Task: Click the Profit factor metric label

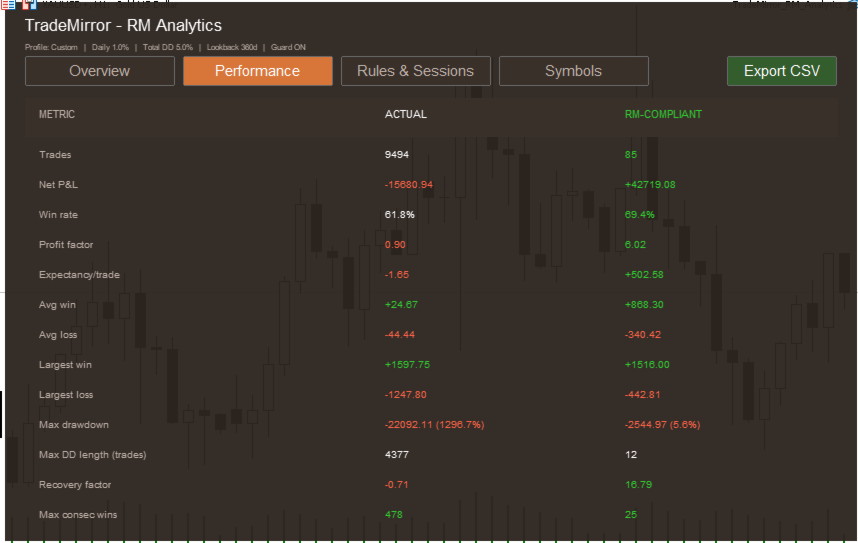Action: click(66, 245)
